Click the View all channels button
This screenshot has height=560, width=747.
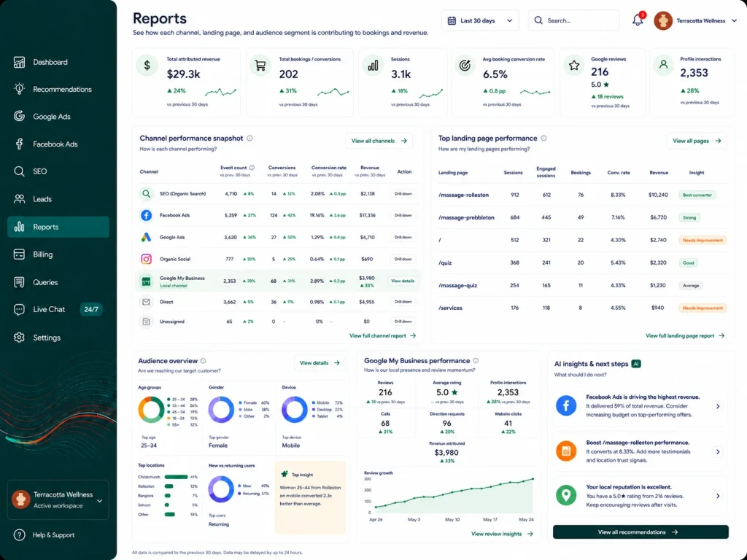click(x=379, y=141)
